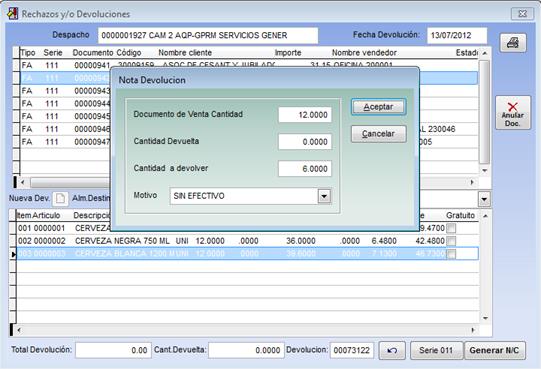Click the Nombre vendedor column header
Screen dimensions: 541x369
(x=364, y=53)
